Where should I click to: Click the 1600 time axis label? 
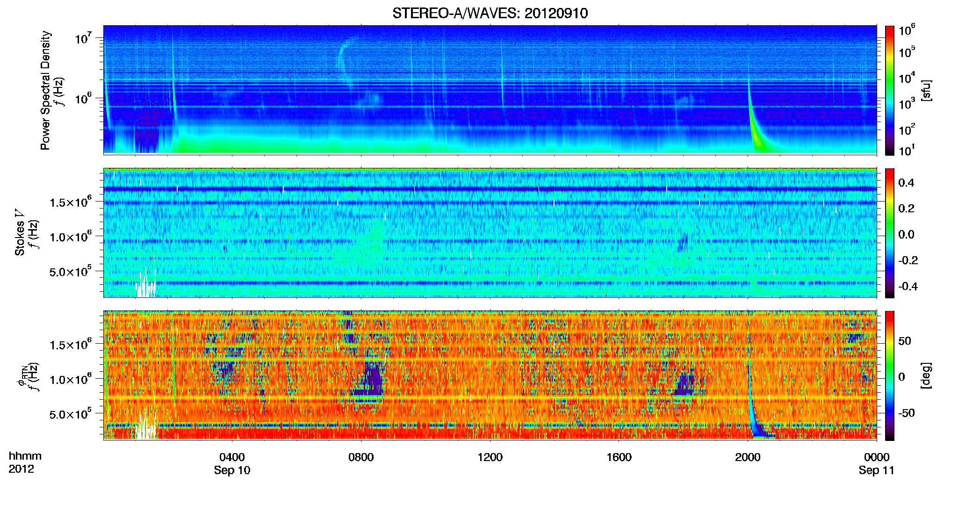coord(619,457)
